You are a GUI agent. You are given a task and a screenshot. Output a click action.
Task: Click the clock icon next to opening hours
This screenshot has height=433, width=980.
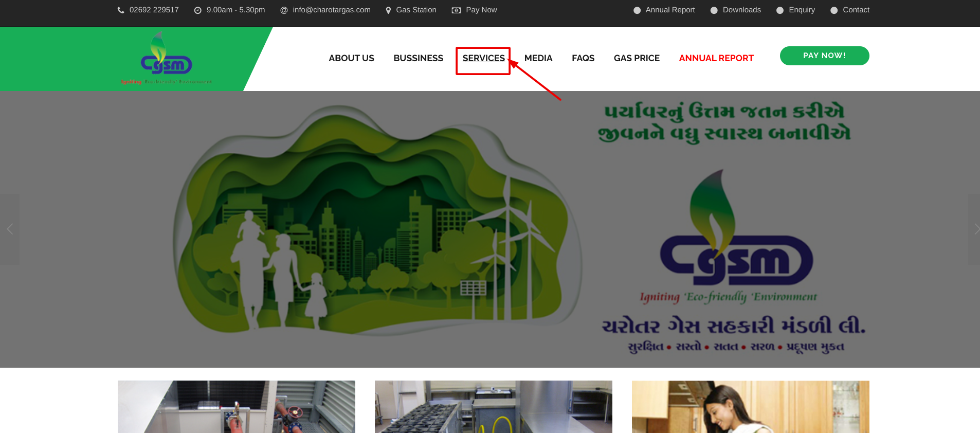[x=197, y=10]
